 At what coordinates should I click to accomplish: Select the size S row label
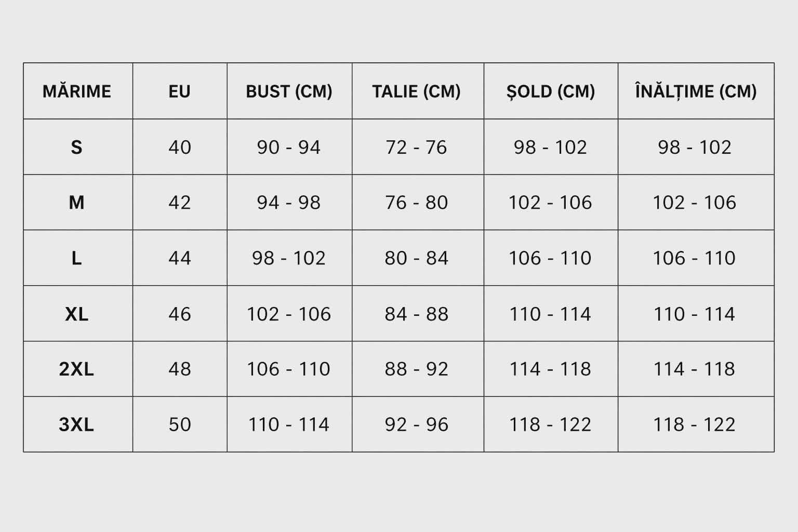point(77,148)
